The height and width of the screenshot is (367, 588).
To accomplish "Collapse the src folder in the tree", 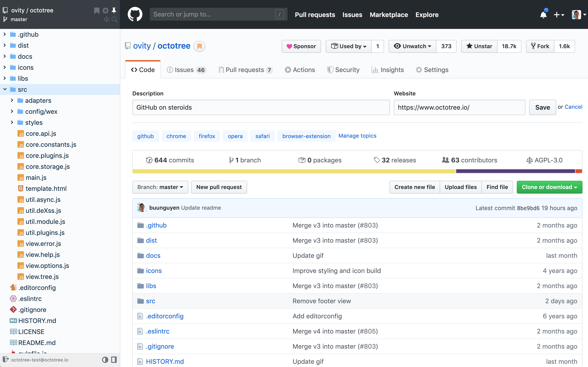I will [5, 89].
